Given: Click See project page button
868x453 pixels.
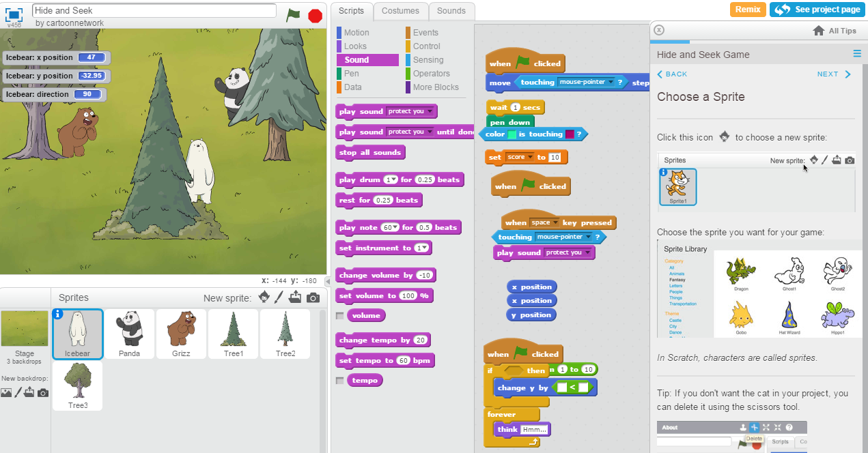Looking at the screenshot, I should [818, 10].
